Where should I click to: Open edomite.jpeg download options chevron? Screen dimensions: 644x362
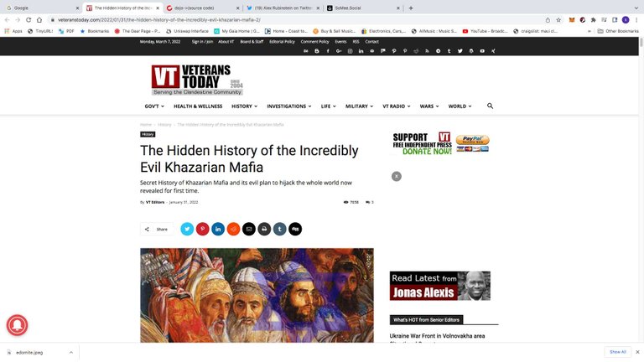pyautogui.click(x=71, y=352)
